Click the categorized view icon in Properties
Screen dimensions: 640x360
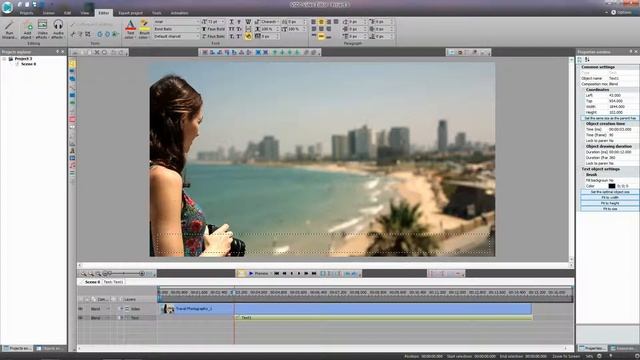[x=580, y=60]
